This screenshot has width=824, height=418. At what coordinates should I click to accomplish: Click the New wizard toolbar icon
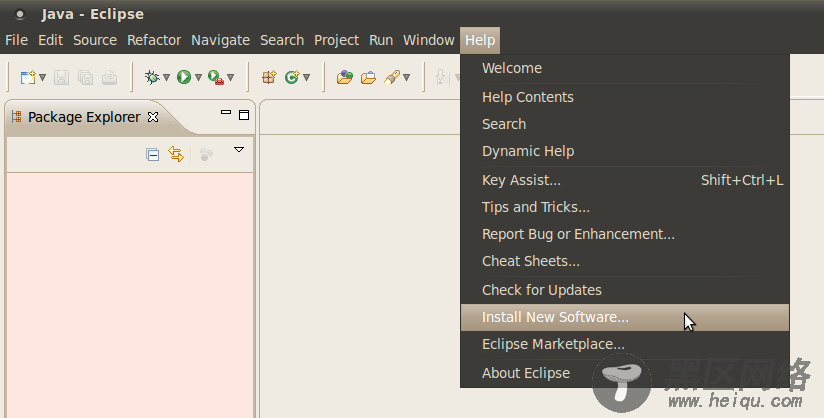28,77
